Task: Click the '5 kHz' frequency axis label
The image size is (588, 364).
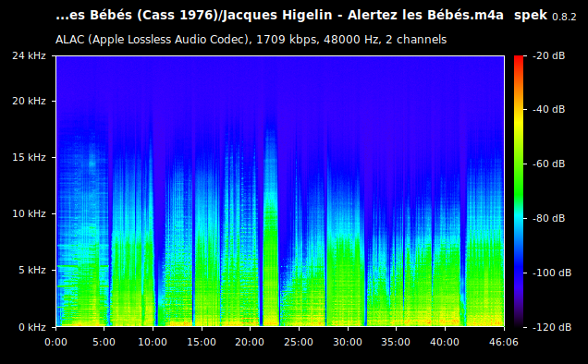Action: click(32, 270)
